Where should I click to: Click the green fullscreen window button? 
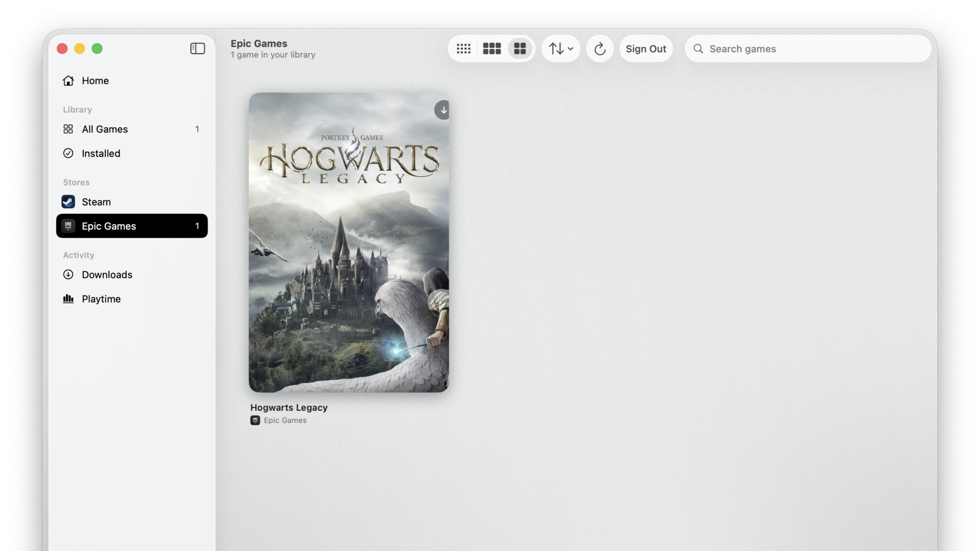(97, 49)
